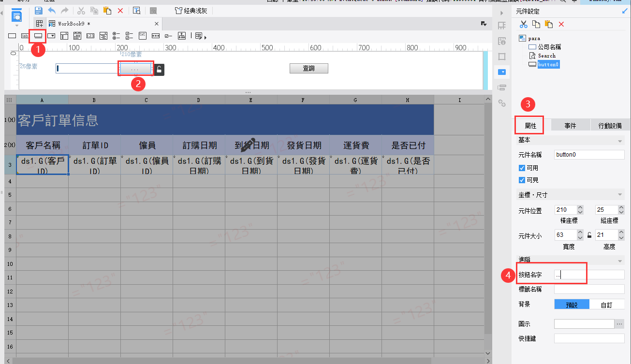Viewport: 631px width, 364px height.
Task: Pick the button widget in the widget toolbar
Action: point(38,35)
